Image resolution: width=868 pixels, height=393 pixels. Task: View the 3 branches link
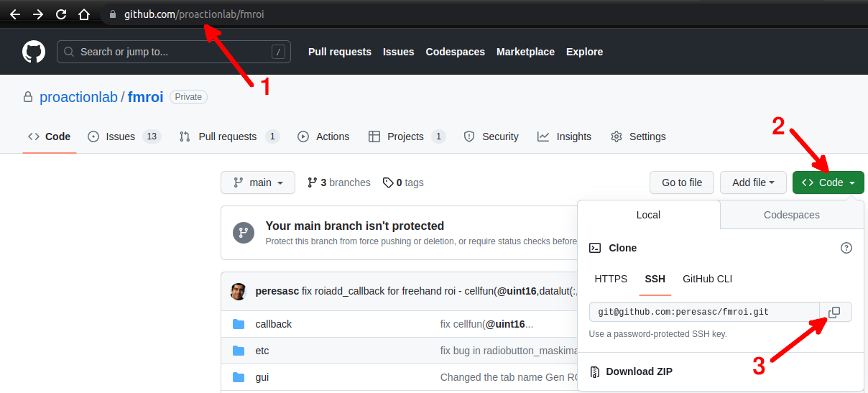pyautogui.click(x=339, y=182)
